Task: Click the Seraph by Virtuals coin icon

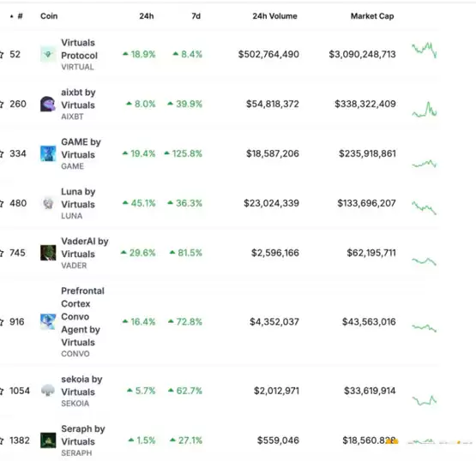Action: (x=48, y=440)
